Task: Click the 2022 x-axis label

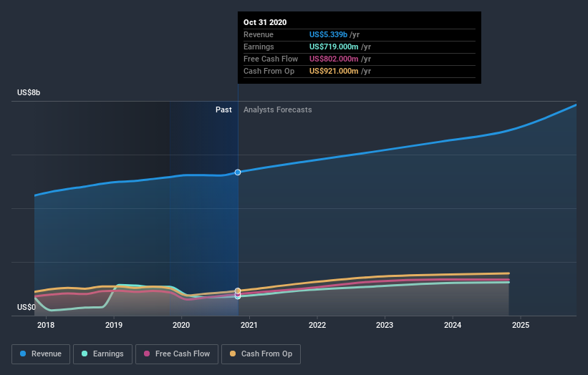Action: (317, 325)
